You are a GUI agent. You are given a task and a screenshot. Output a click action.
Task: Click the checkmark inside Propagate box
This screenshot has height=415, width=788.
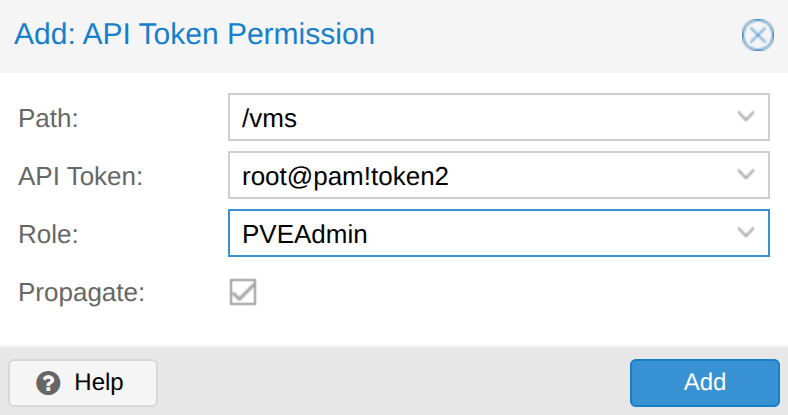point(243,291)
